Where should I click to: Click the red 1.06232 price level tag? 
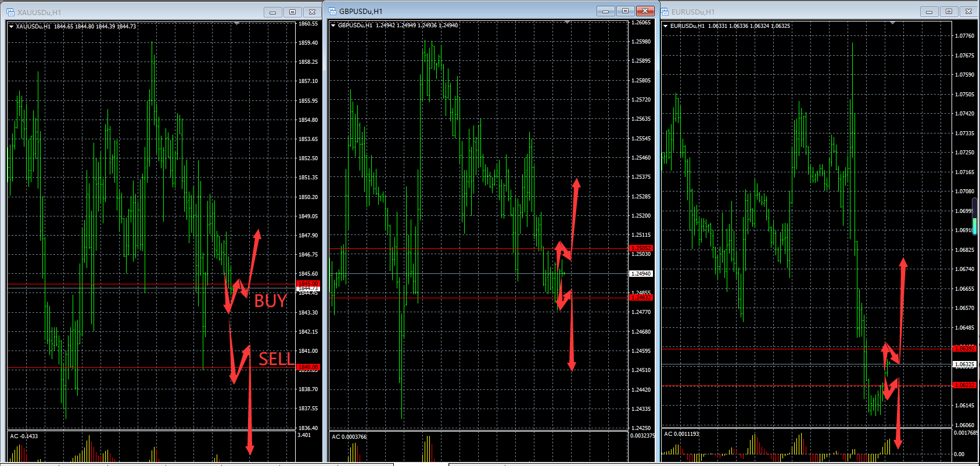pyautogui.click(x=964, y=385)
